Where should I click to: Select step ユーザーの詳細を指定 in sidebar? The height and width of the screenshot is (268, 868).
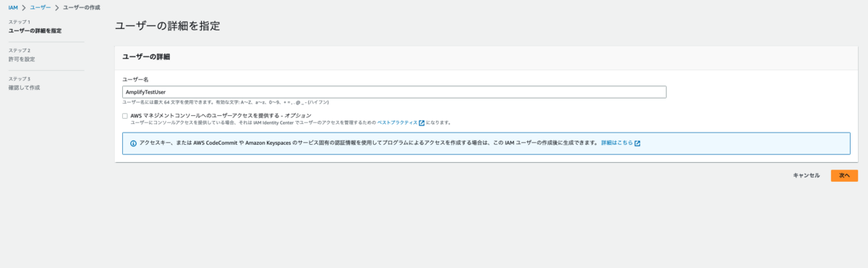point(35,31)
